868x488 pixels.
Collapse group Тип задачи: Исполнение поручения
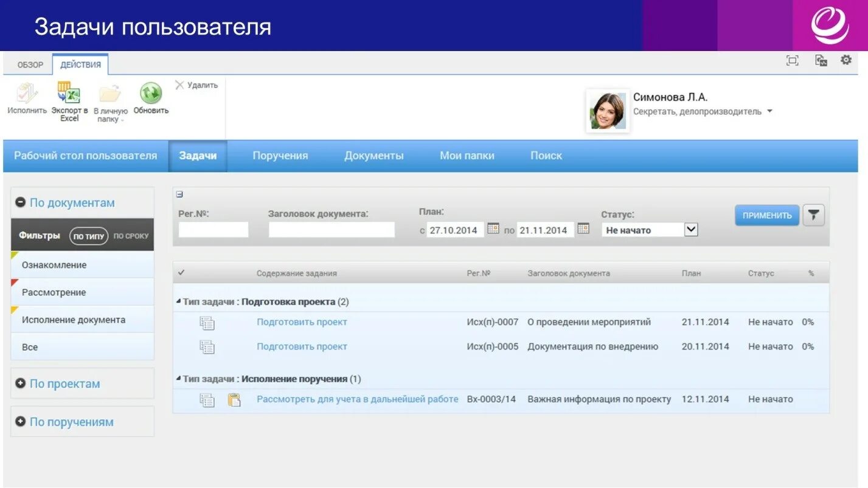[x=178, y=379]
